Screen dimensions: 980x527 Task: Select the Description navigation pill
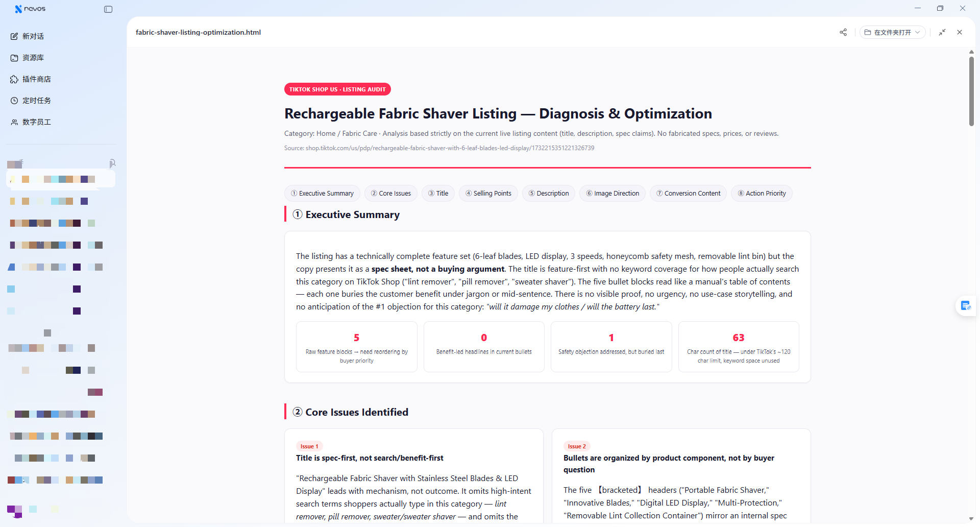(549, 194)
